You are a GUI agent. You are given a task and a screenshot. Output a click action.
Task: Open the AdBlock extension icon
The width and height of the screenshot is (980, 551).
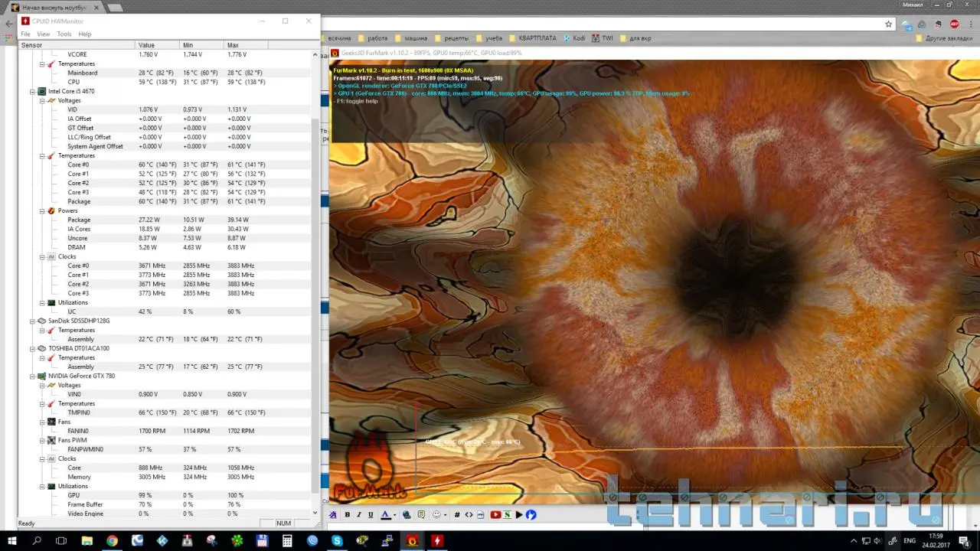click(x=955, y=24)
